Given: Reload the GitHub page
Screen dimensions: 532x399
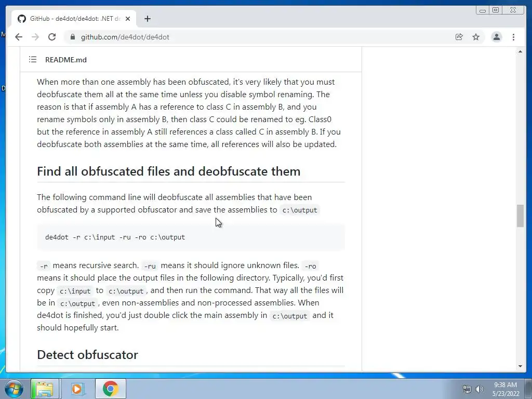Looking at the screenshot, I should pos(52,37).
